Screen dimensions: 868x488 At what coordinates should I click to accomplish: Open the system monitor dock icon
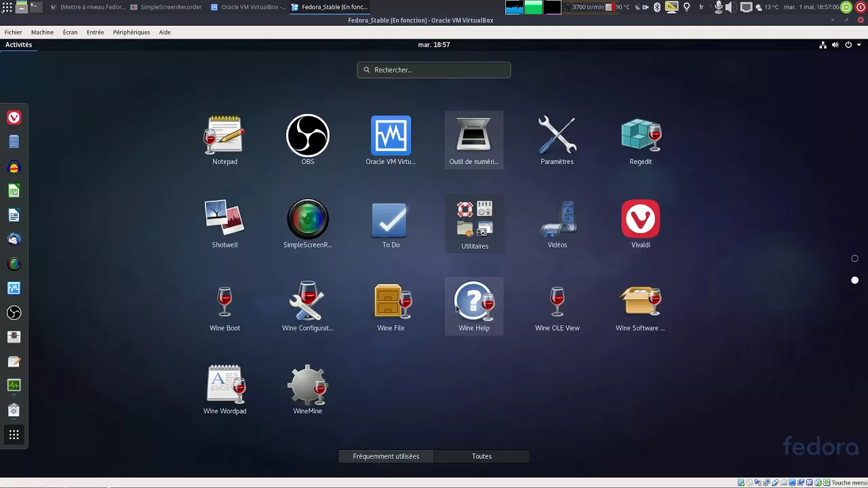(14, 386)
